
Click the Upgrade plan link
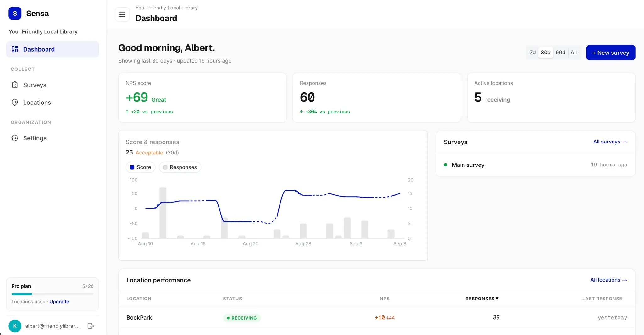[x=59, y=301]
